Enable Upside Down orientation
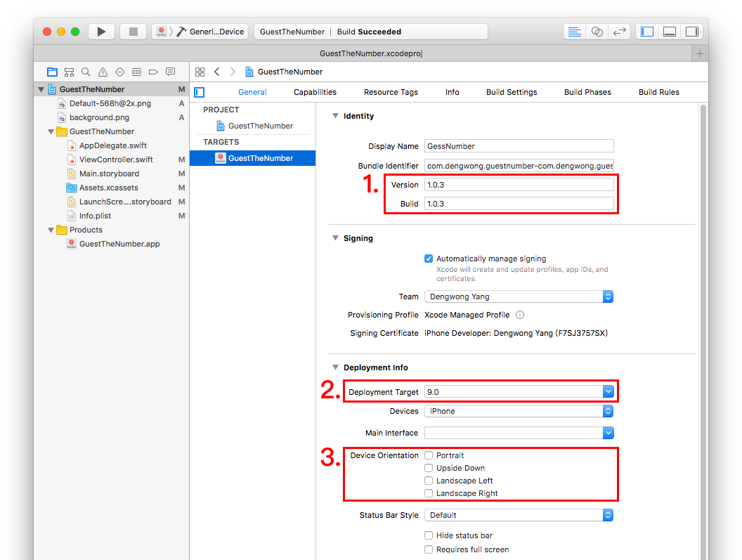 429,468
